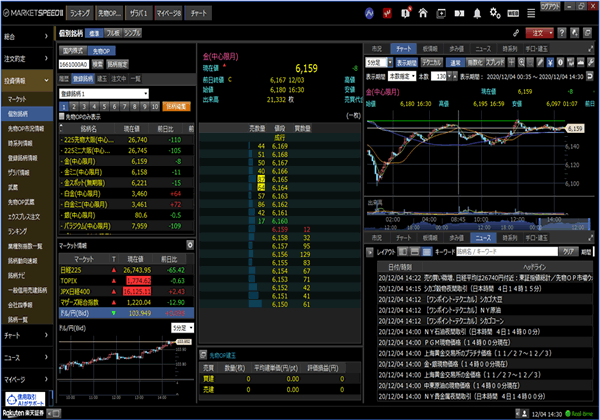Expand the news panel with diagonal arrow

pos(591,238)
